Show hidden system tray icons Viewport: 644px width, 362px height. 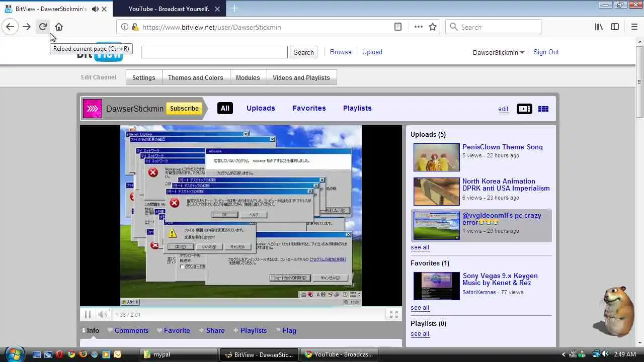click(x=563, y=354)
